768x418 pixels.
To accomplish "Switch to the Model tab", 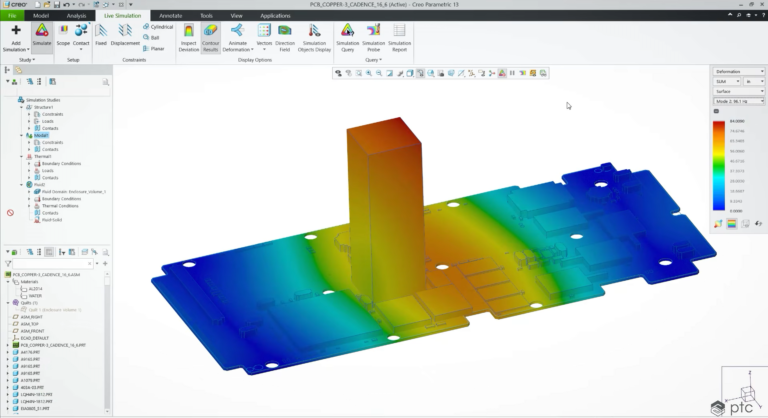I will (41, 16).
